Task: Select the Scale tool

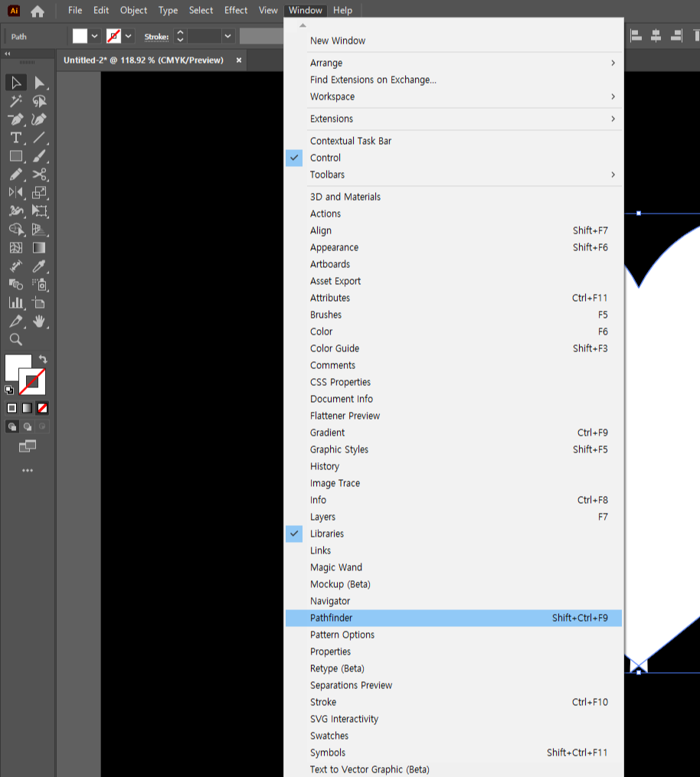Action: click(x=39, y=193)
